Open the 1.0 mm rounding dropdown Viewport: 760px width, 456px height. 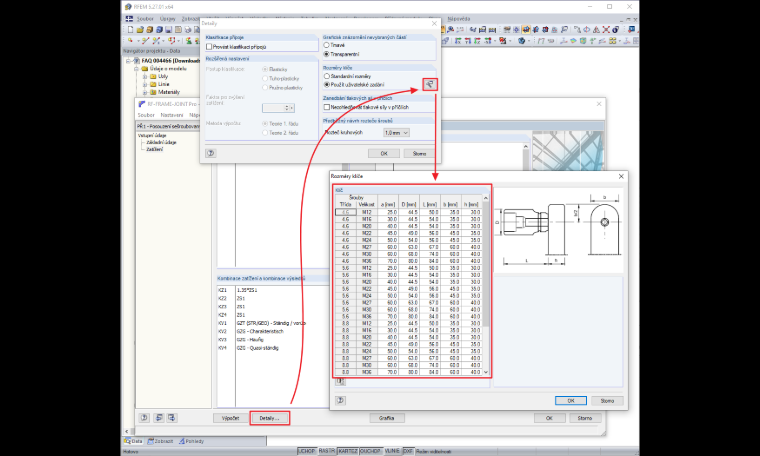pyautogui.click(x=396, y=132)
